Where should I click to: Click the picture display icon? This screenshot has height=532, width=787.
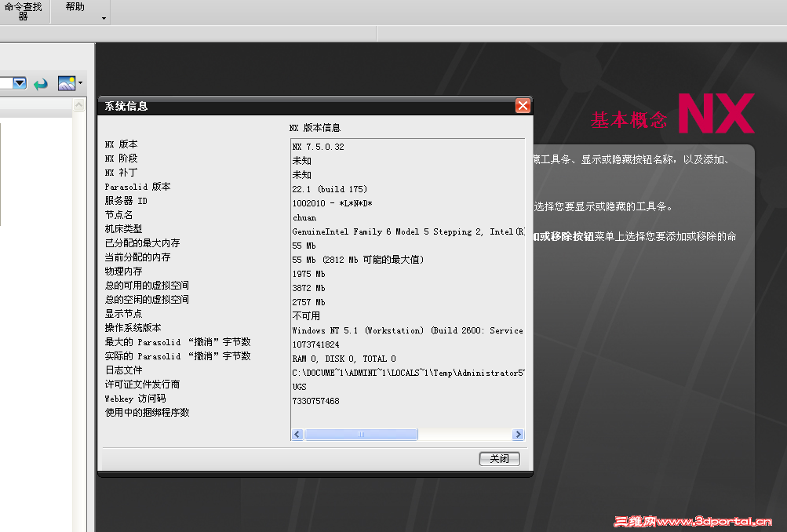pyautogui.click(x=67, y=83)
